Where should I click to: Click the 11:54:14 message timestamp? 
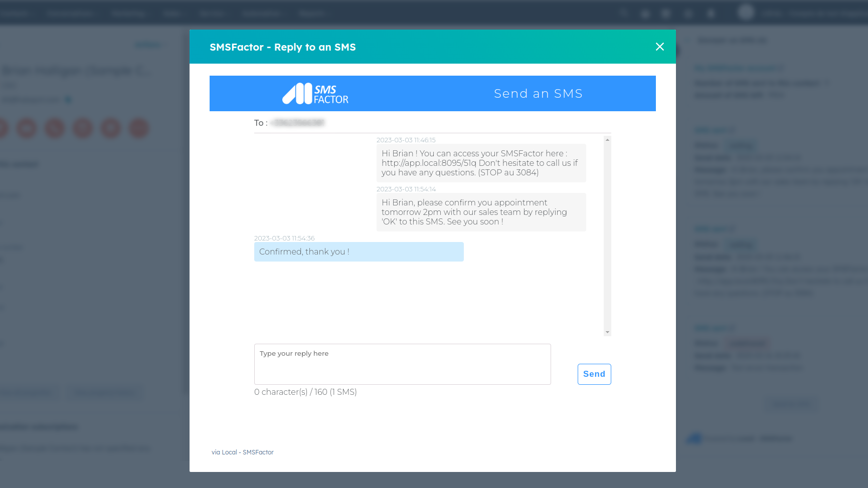(x=406, y=189)
